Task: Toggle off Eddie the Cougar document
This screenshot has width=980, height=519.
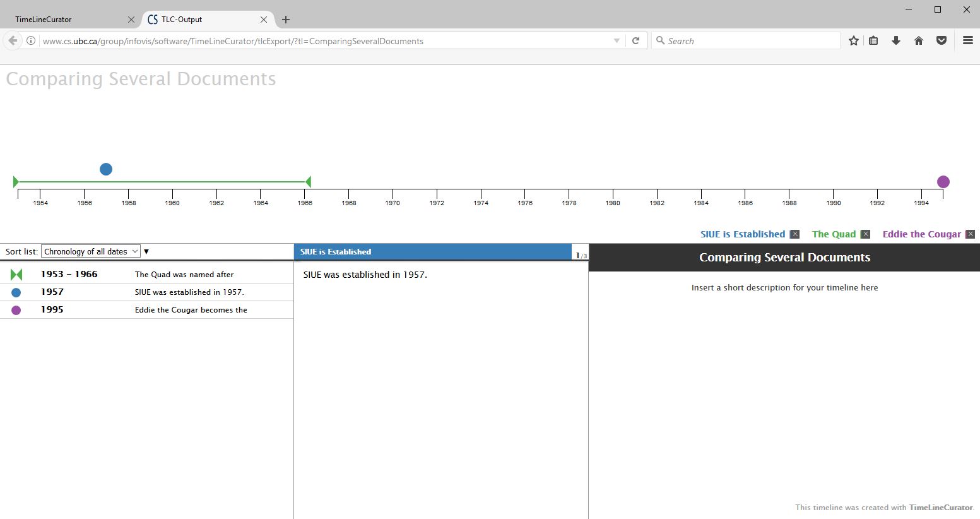Action: point(970,234)
